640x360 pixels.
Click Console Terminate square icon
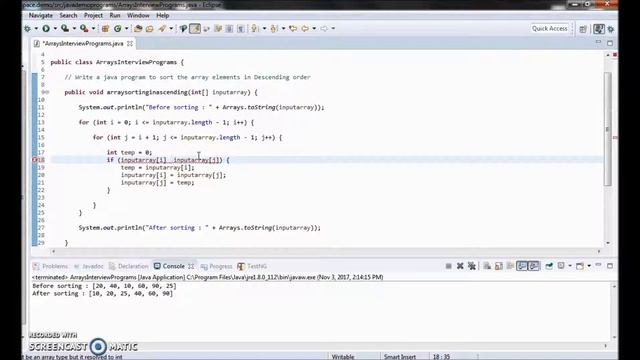click(449, 266)
